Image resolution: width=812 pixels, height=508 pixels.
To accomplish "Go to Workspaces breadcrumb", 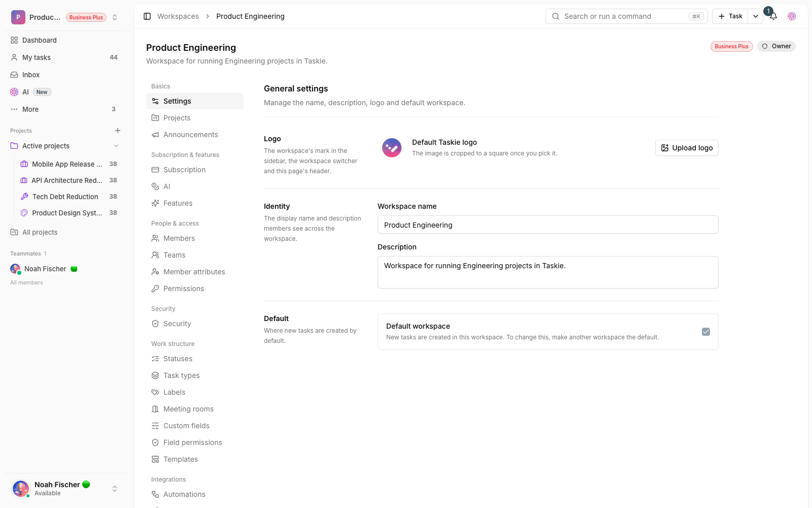I will 178,16.
